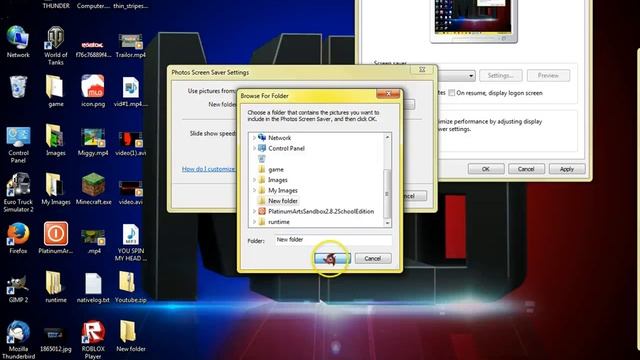
Task: Select Control Panel in the folder tree
Action: tap(286, 148)
